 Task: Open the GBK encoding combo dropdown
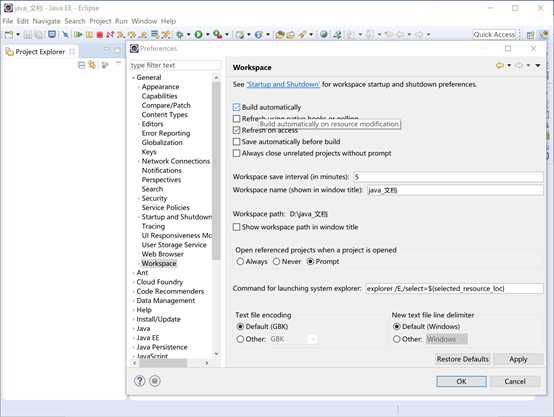click(312, 339)
